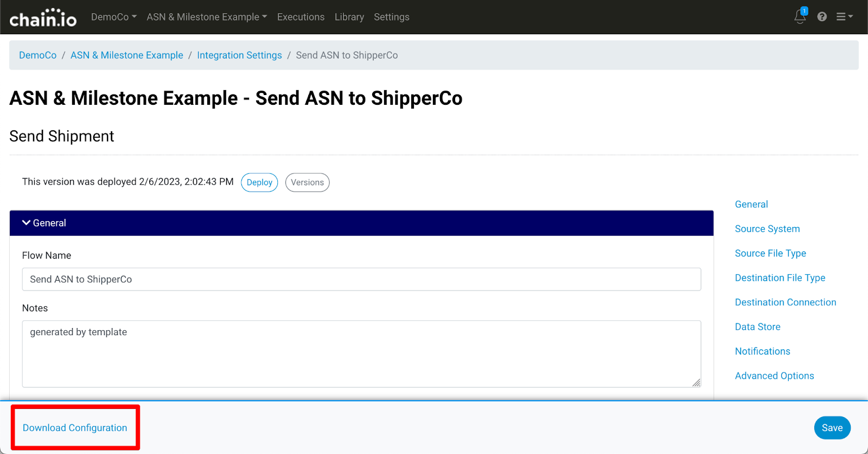868x454 pixels.
Task: Expand the DemoCo dropdown in navbar
Action: pyautogui.click(x=114, y=17)
